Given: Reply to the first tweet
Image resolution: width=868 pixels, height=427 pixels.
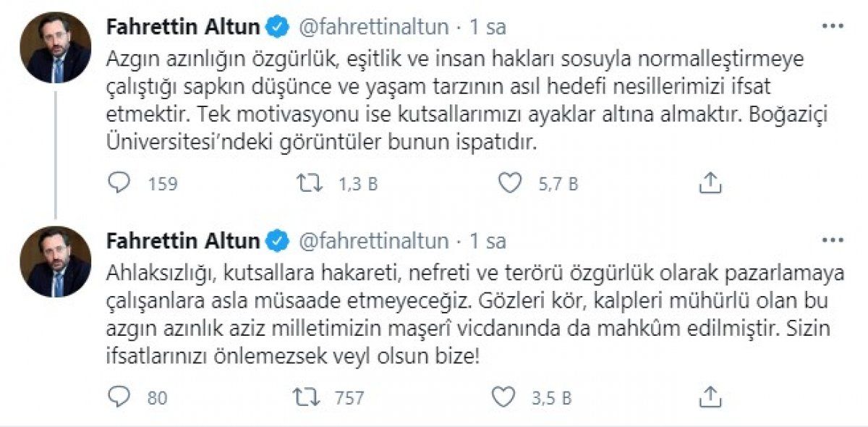Looking at the screenshot, I should coord(118,184).
